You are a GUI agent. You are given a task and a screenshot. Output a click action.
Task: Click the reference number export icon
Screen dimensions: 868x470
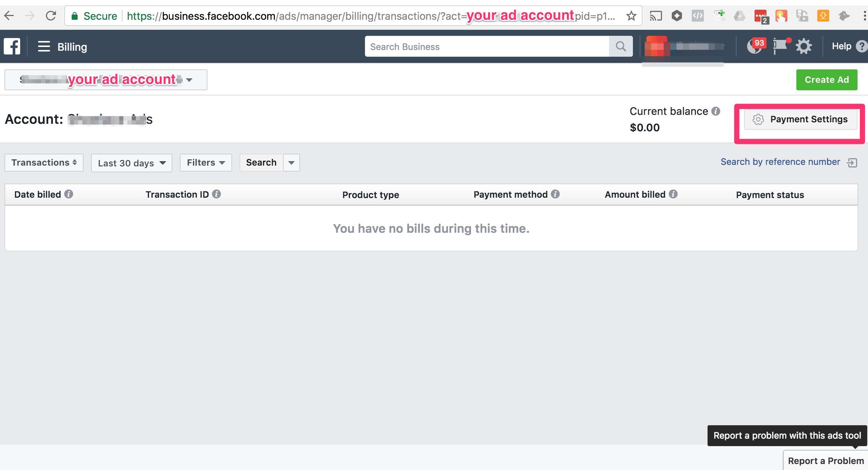[x=852, y=163]
